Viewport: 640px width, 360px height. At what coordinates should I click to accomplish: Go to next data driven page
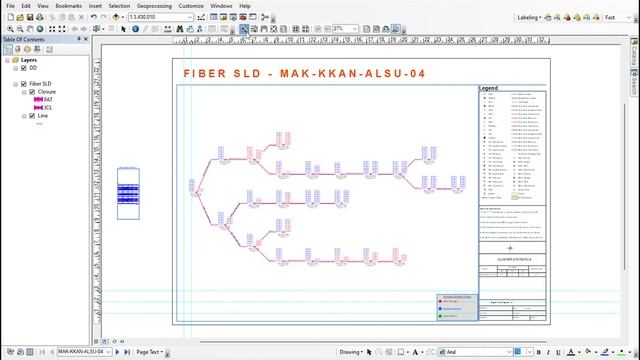[118, 352]
